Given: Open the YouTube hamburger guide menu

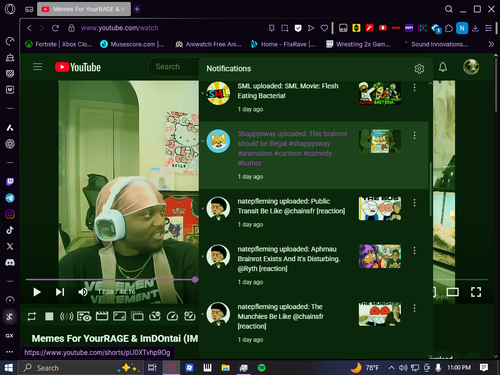Looking at the screenshot, I should 37,67.
